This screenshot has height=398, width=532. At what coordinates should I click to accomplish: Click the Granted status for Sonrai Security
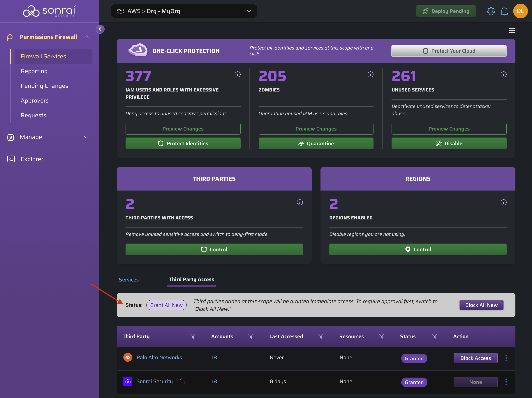(x=414, y=382)
